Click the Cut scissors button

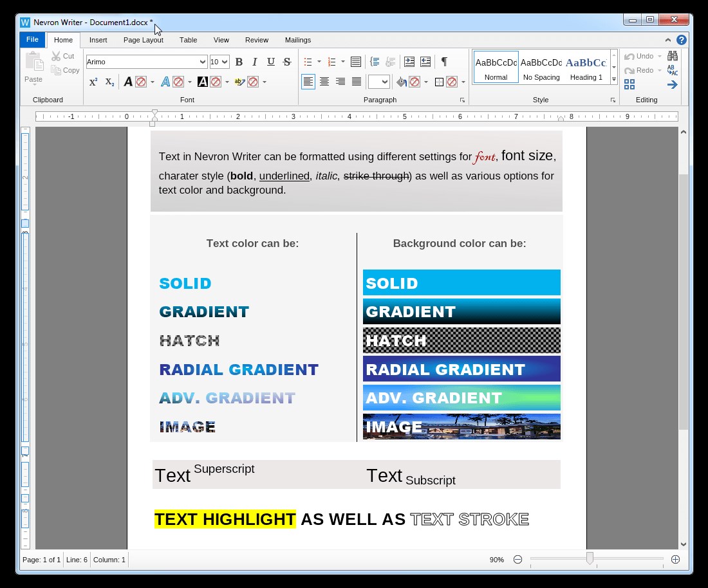63,56
